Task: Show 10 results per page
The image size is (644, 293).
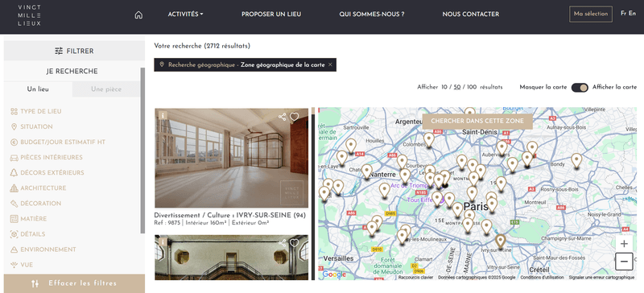Action: (444, 87)
